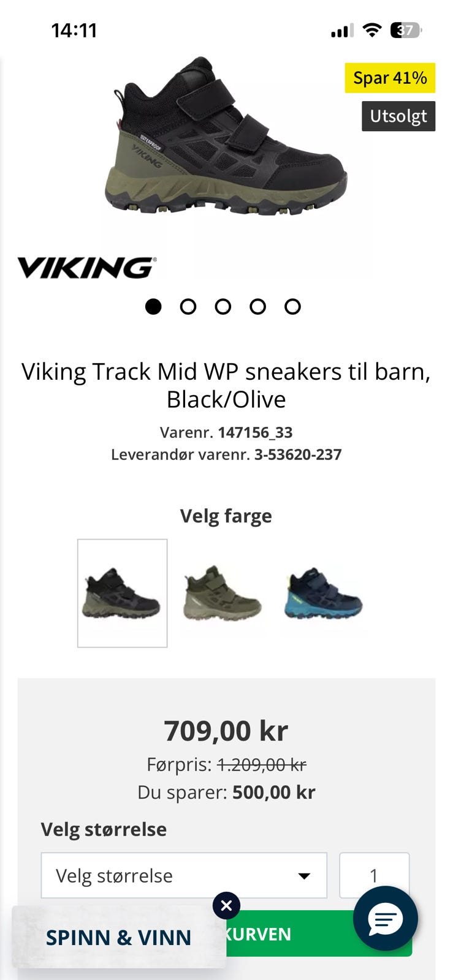The image size is (453, 980).
Task: Select first image carousel dot
Action: pos(153,306)
